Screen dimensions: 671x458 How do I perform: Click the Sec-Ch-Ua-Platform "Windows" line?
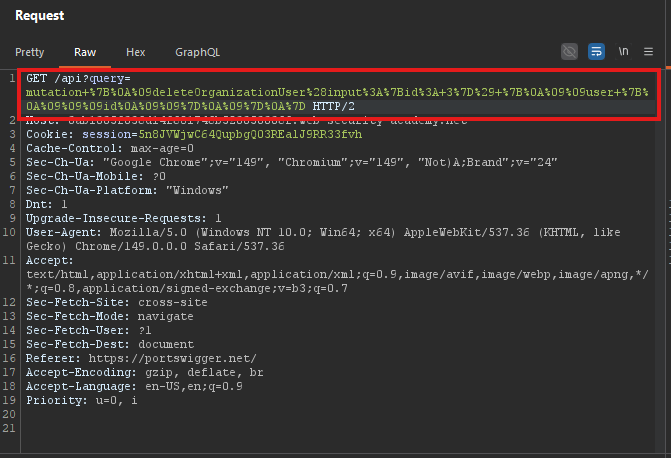(127, 190)
